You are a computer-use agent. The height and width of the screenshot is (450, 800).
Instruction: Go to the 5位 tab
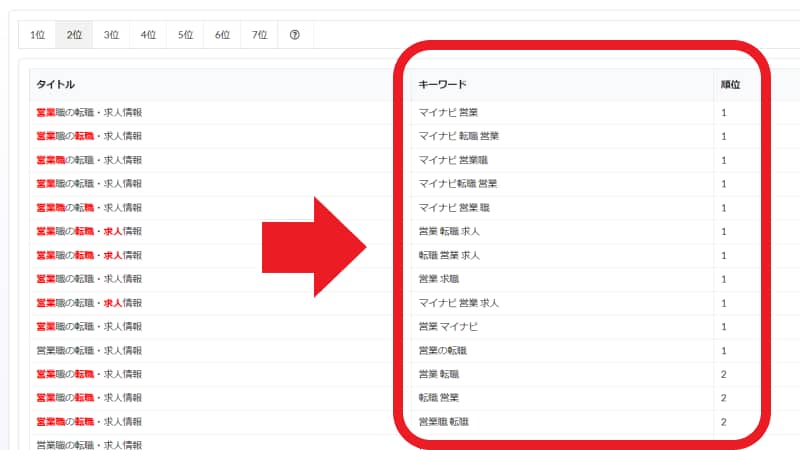185,35
